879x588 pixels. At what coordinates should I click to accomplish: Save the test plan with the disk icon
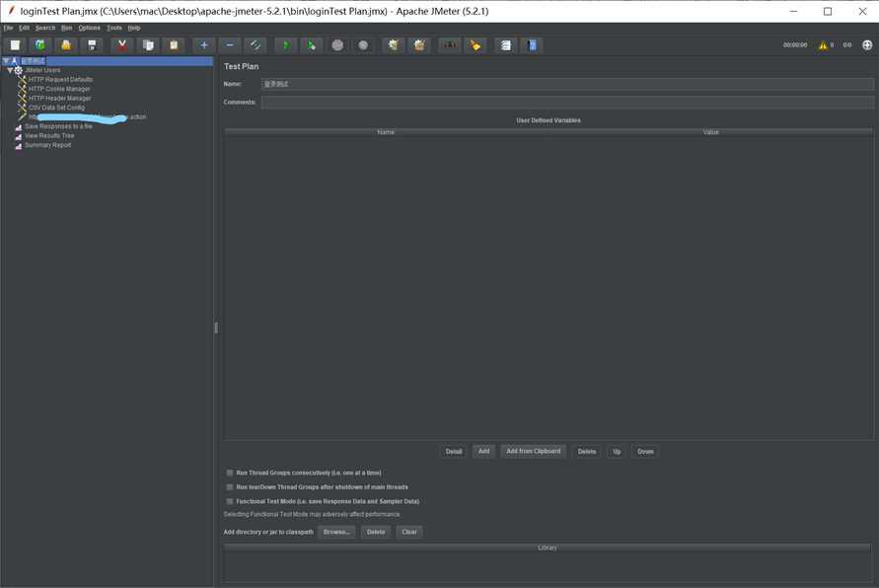(92, 45)
